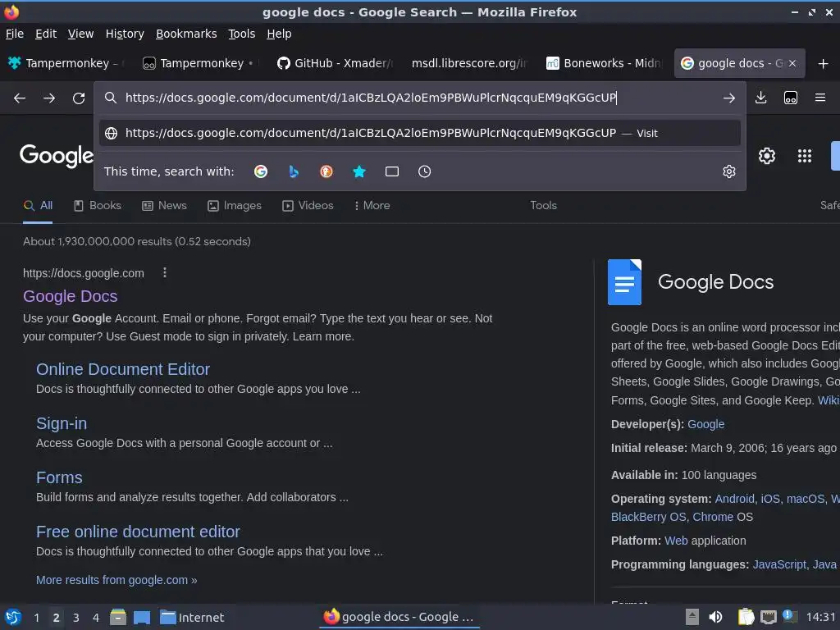The width and height of the screenshot is (840, 630).
Task: Select the Books search filter
Action: tap(97, 206)
